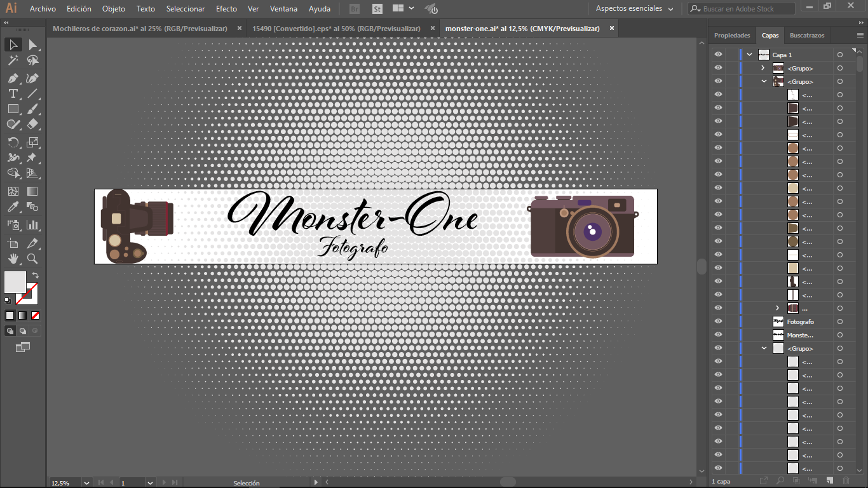Viewport: 868px width, 488px height.
Task: Switch to 15490 [Convertido].eps document tab
Action: pos(336,29)
